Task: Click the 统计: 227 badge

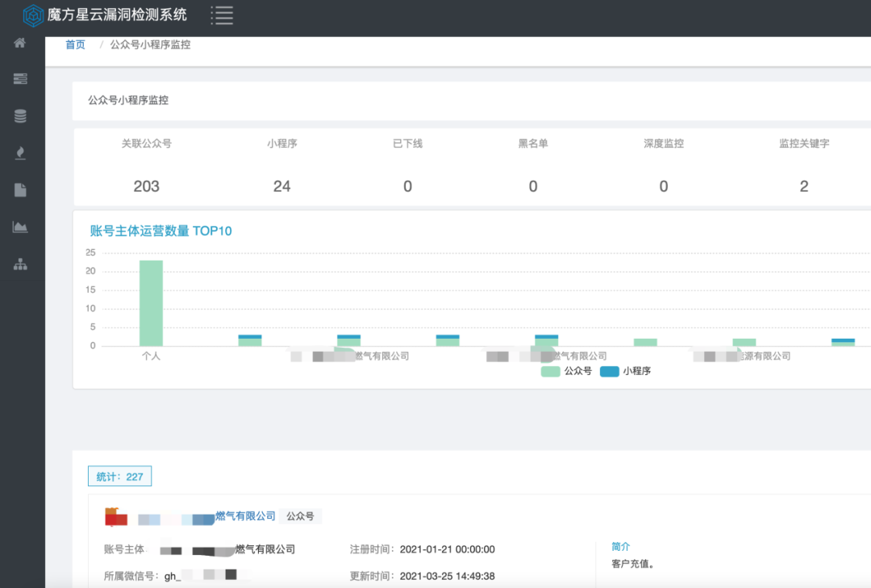Action: pyautogui.click(x=119, y=477)
